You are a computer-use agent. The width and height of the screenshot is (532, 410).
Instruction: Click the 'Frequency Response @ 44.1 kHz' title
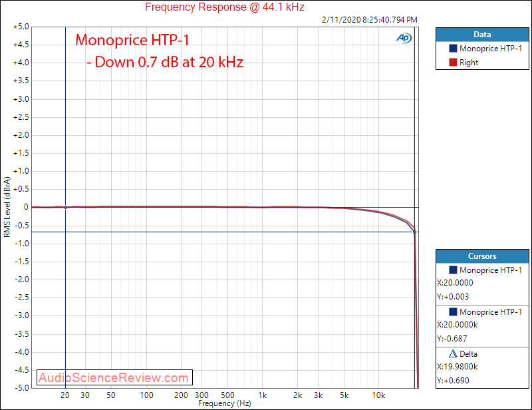coord(225,7)
